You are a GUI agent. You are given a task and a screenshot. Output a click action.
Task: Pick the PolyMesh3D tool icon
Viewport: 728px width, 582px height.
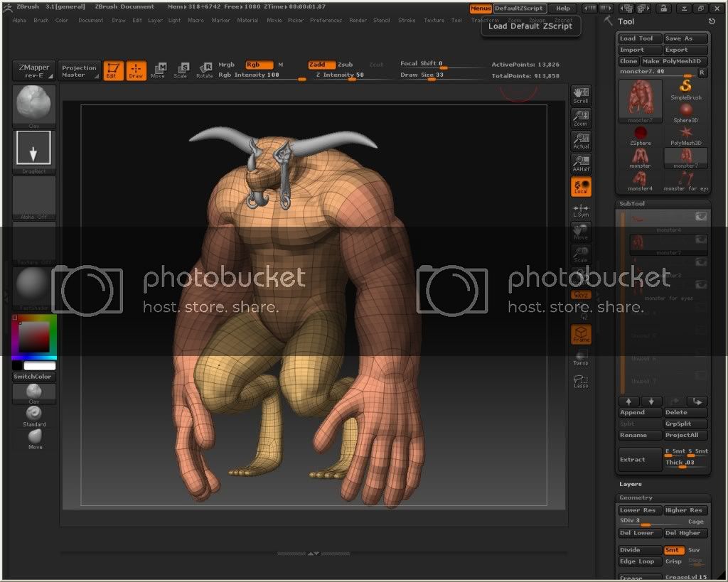tap(686, 136)
